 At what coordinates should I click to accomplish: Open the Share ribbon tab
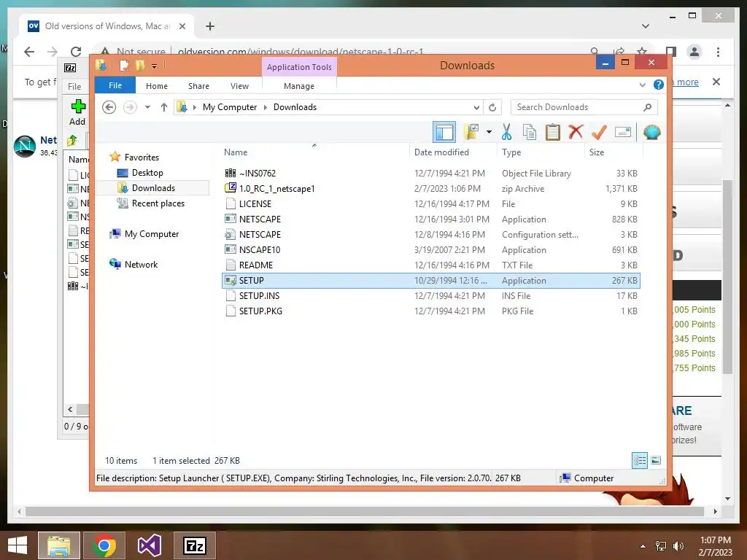click(x=198, y=86)
